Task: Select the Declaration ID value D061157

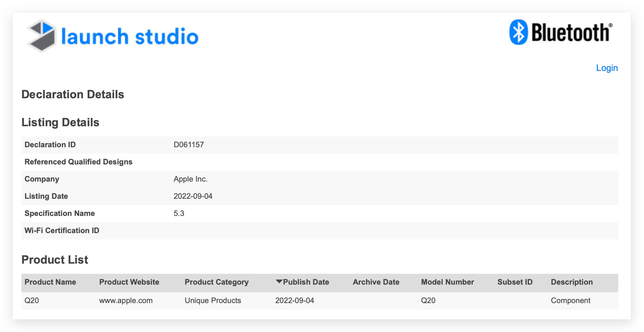Action: coord(189,145)
